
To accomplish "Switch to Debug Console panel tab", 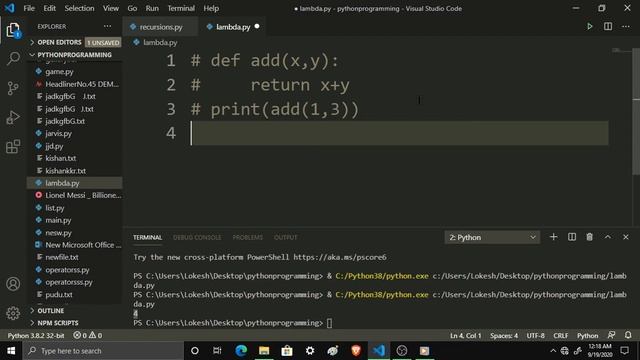I will [197, 238].
